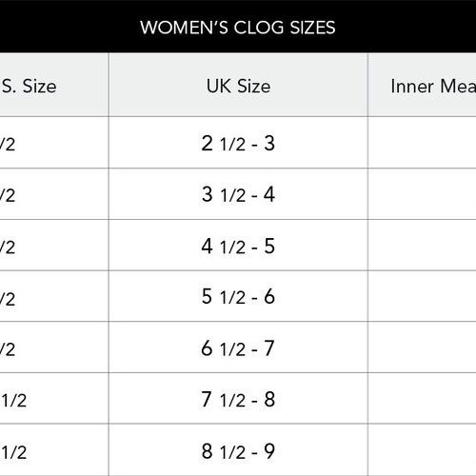Click the UK size 6 1/2 - 7 cell
The image size is (476, 476).
[x=238, y=347]
